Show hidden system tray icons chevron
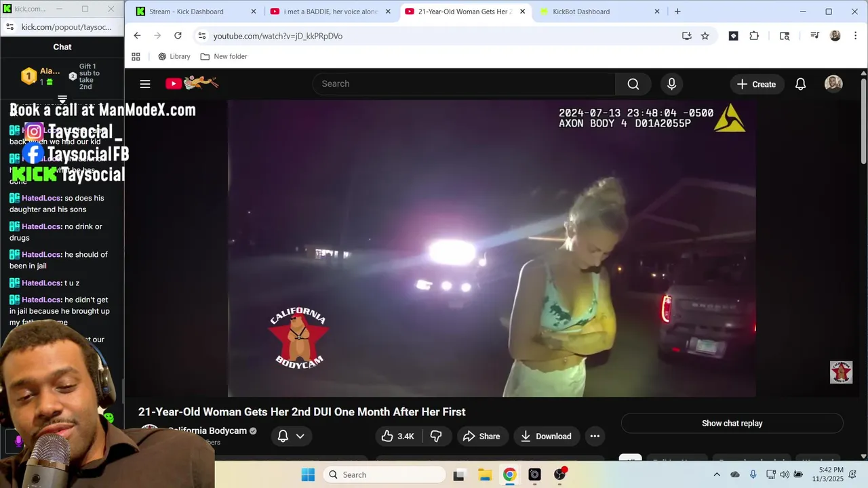The width and height of the screenshot is (868, 488). coord(717,474)
